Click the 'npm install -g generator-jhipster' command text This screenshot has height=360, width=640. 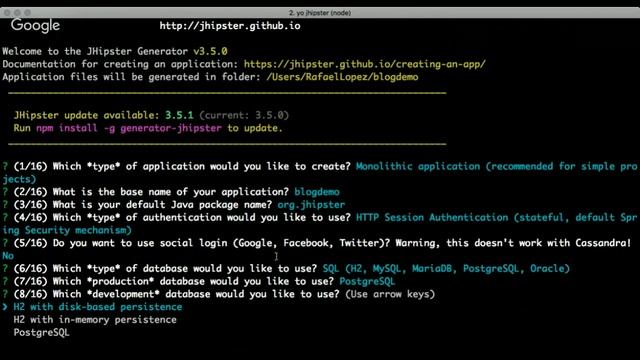tap(129, 128)
